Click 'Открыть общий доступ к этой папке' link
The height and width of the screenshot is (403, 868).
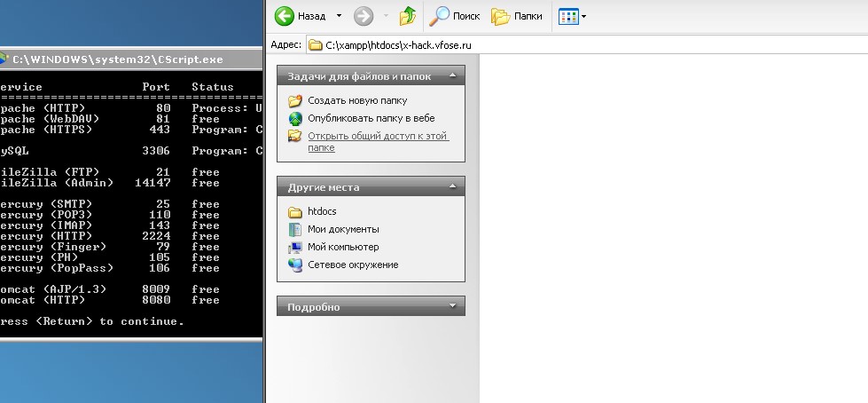click(x=378, y=136)
